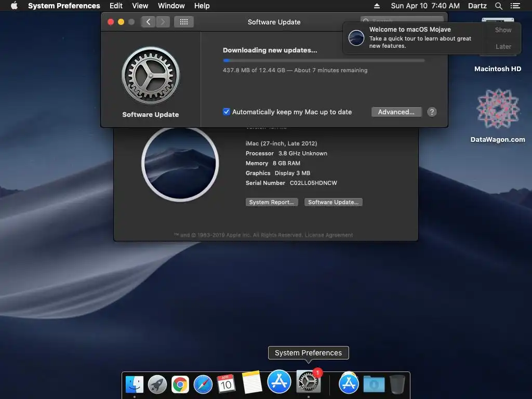Open Notification Center list icon
The width and height of the screenshot is (532, 399).
click(x=515, y=6)
